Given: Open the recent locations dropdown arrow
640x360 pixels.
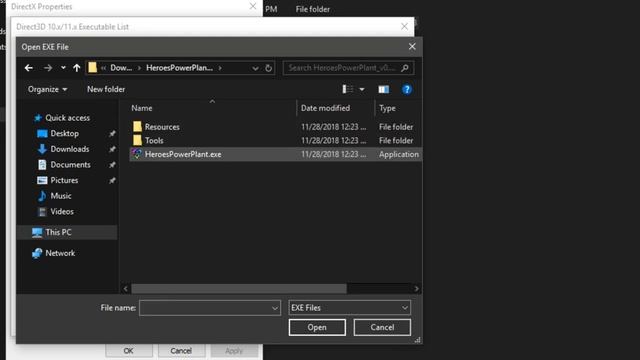Looking at the screenshot, I should (63, 68).
